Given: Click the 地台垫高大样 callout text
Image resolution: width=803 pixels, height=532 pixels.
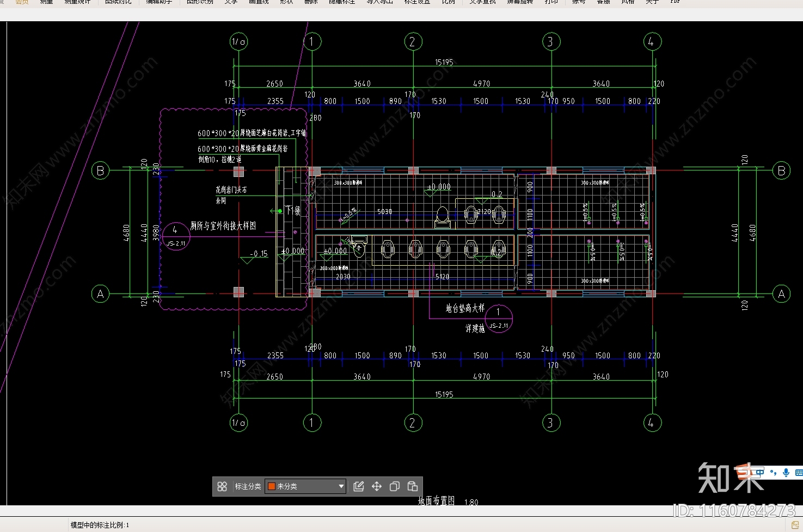Looking at the screenshot, I should click(465, 308).
